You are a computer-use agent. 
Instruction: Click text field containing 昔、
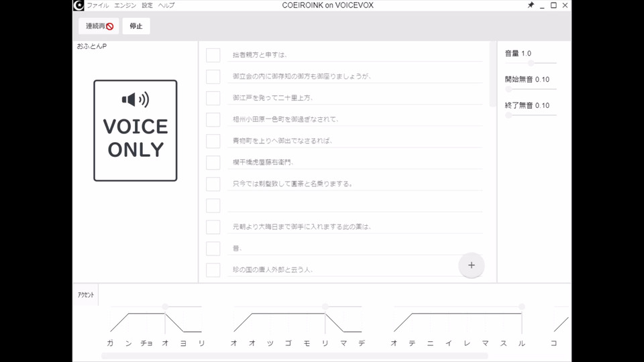click(x=355, y=248)
